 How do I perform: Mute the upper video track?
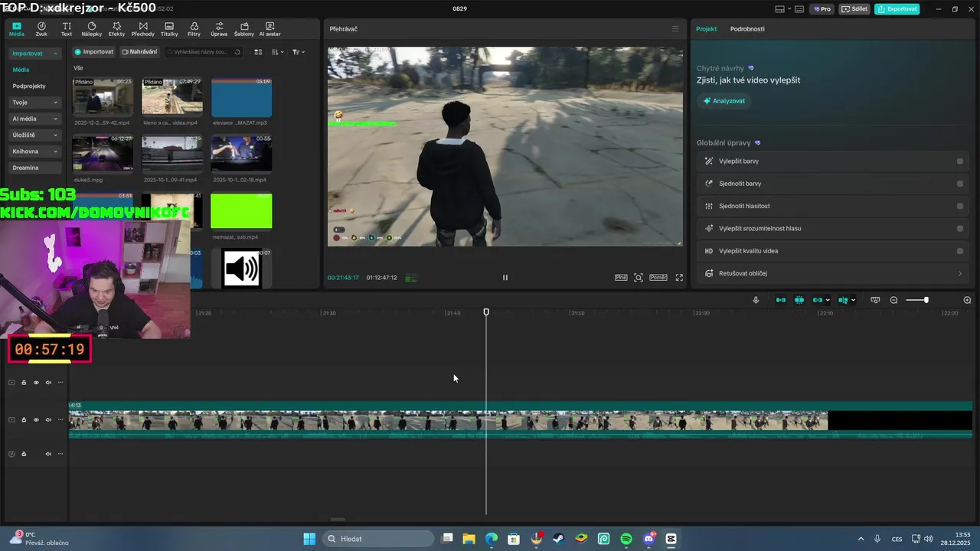[48, 383]
